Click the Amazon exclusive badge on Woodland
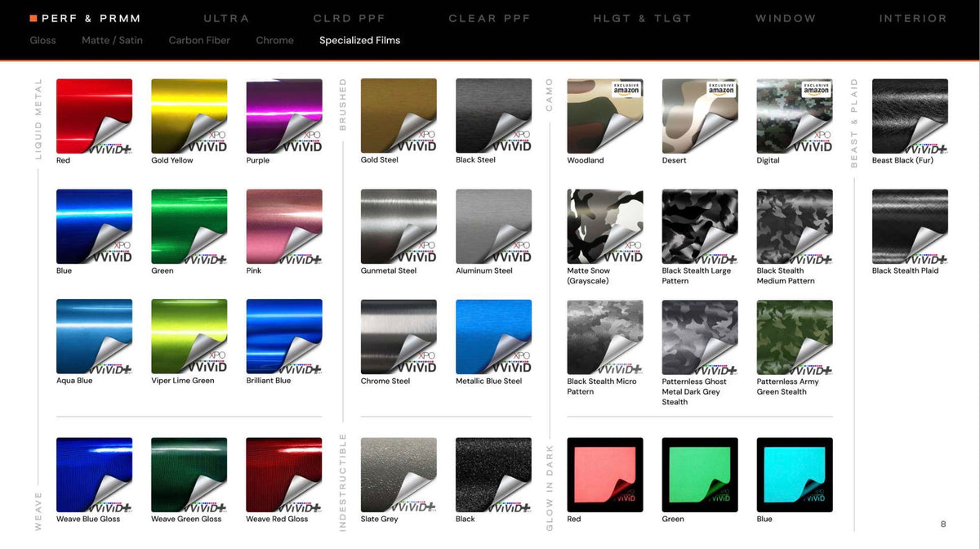Image resolution: width=980 pixels, height=549 pixels. click(626, 89)
